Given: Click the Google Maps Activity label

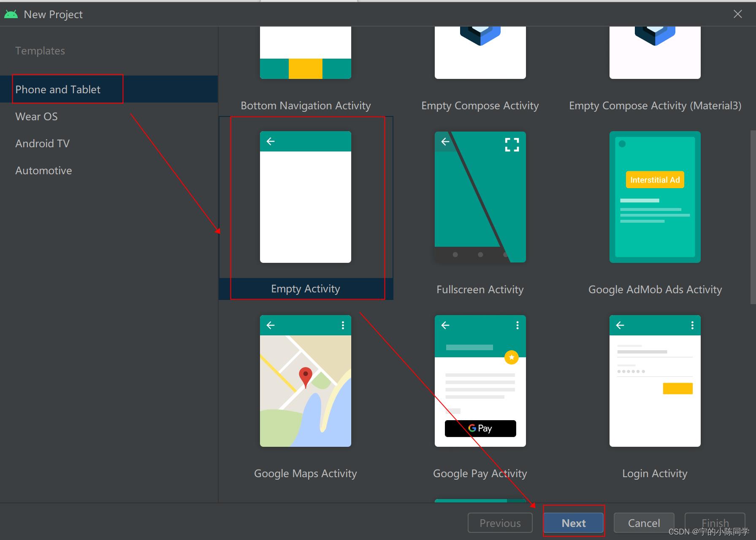Looking at the screenshot, I should coord(306,474).
